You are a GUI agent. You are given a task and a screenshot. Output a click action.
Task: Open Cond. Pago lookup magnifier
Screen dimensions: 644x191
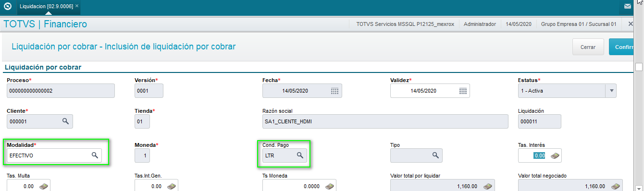click(299, 155)
